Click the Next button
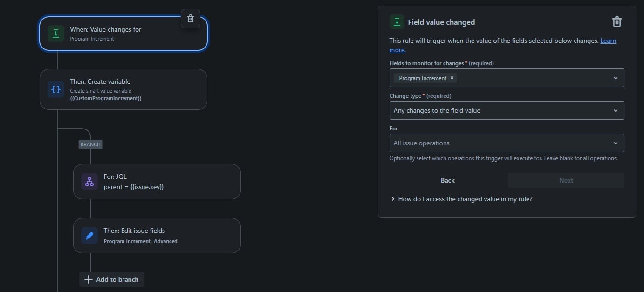 coord(566,180)
